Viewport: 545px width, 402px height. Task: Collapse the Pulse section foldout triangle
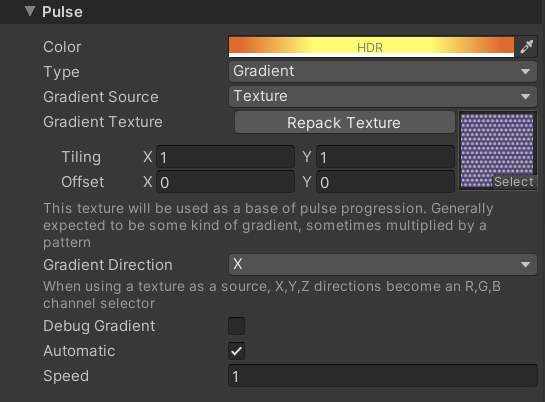[30, 11]
